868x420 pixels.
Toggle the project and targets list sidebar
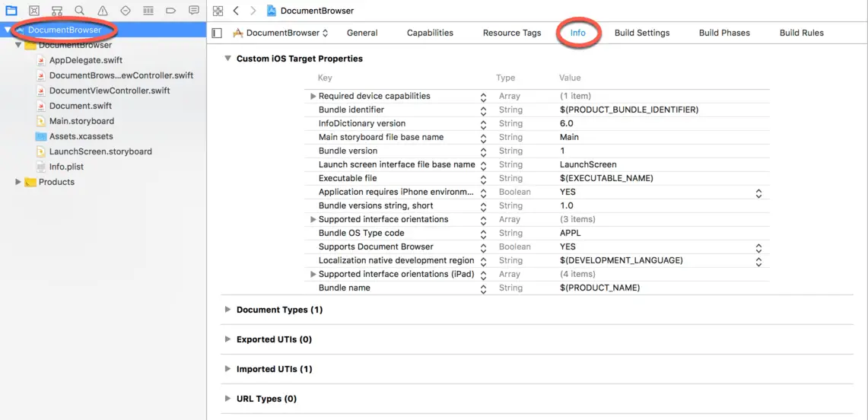[x=217, y=33]
